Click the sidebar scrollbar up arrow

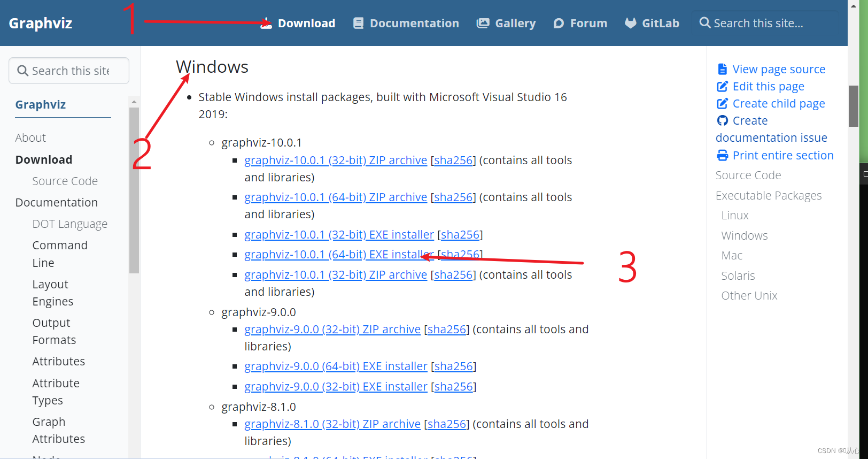coord(134,102)
